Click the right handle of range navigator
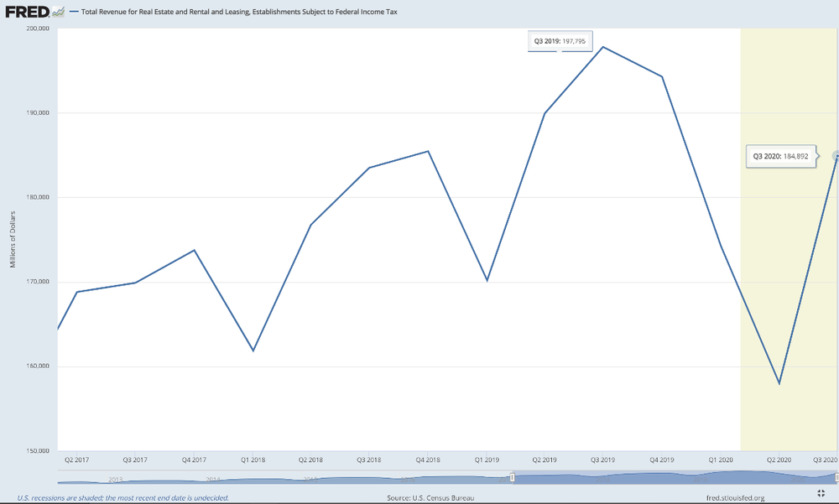Screen dimensions: 839x504 click(836, 477)
